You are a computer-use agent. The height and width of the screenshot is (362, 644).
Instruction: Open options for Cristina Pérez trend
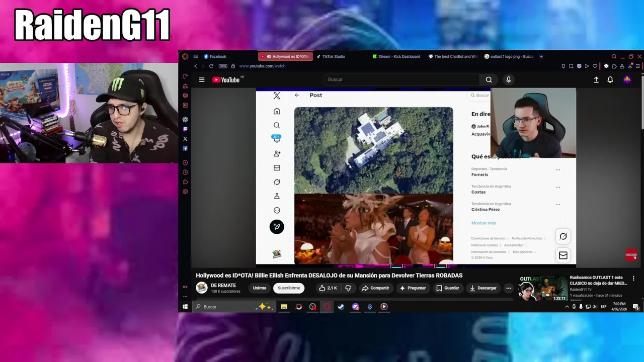(557, 205)
